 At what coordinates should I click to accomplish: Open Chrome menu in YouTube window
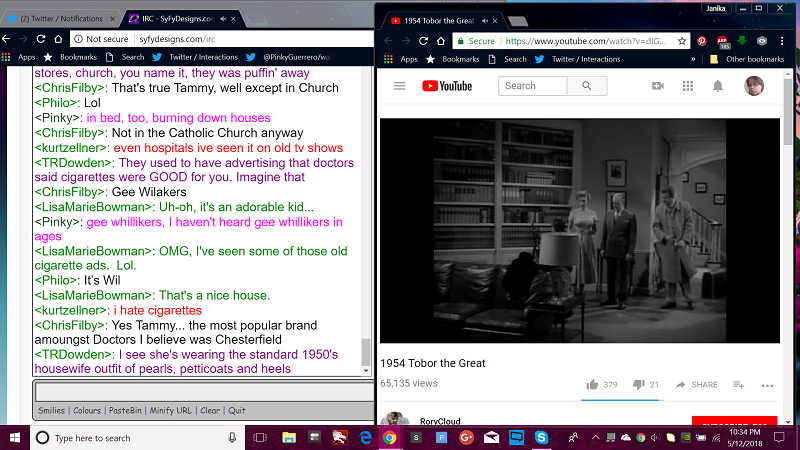[x=782, y=41]
